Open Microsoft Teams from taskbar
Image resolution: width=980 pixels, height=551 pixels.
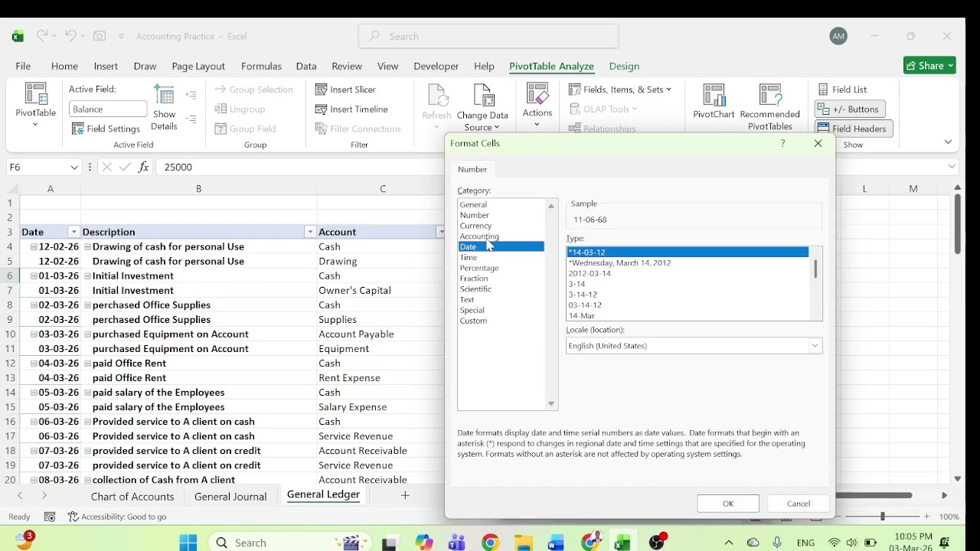457,543
